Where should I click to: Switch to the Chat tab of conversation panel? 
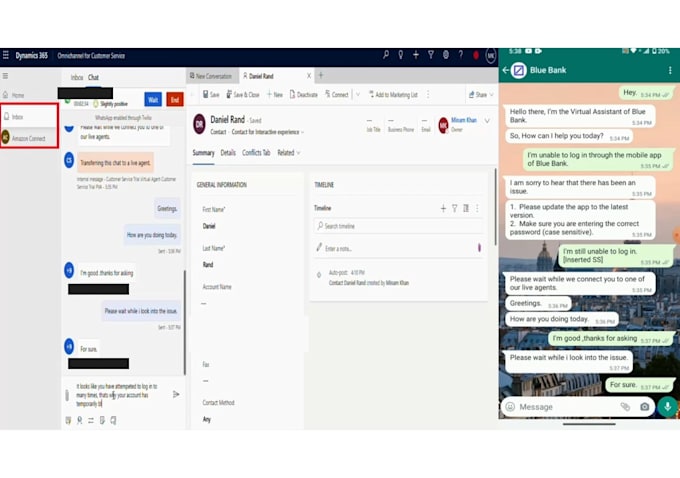tap(93, 78)
